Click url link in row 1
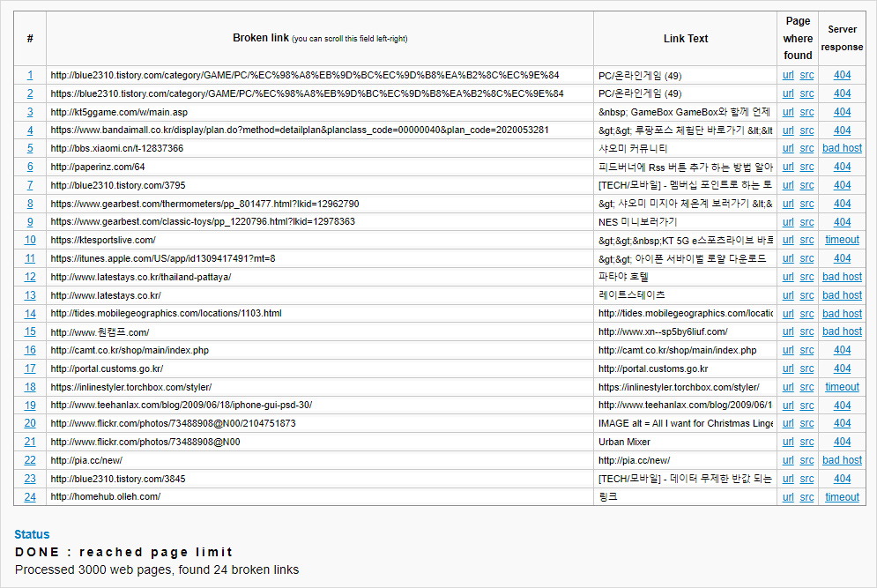Viewport: 877px width, 588px height. click(x=788, y=75)
